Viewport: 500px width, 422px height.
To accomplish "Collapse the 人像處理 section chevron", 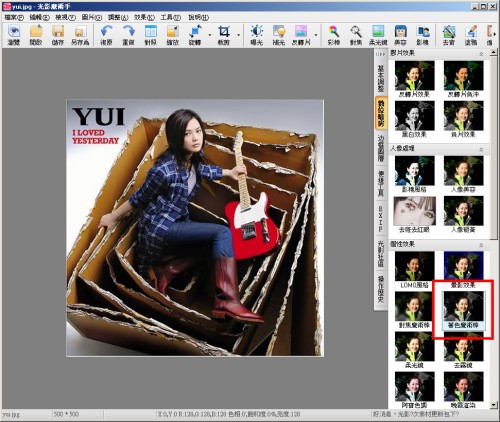I will [x=481, y=150].
